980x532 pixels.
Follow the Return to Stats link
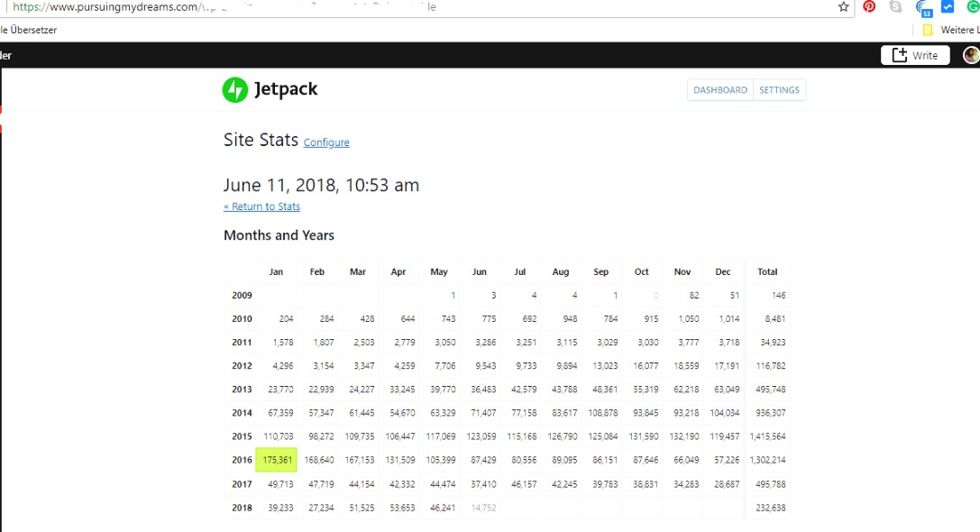pyautogui.click(x=261, y=206)
